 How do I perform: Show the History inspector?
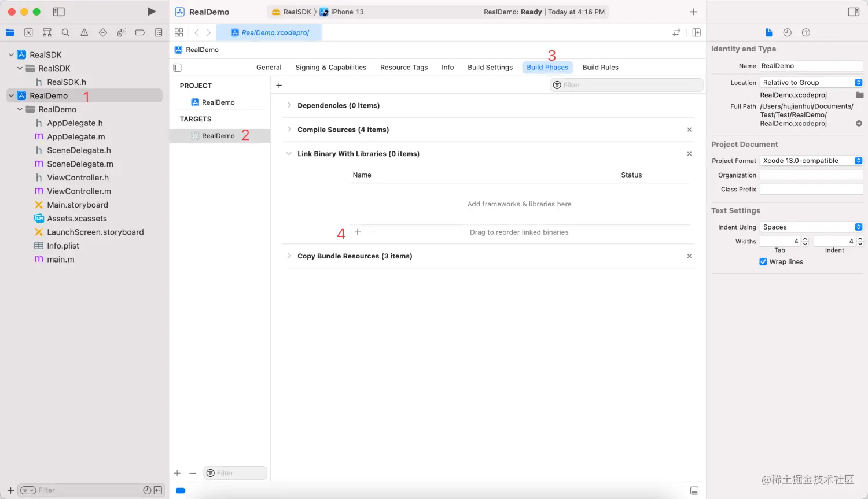point(787,32)
